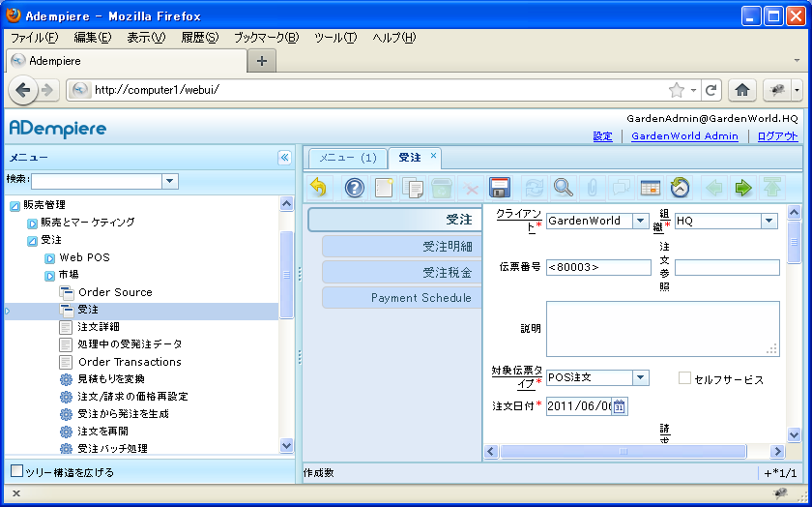The image size is (812, 507).
Task: Click the GardenWorld Admin link
Action: point(684,136)
